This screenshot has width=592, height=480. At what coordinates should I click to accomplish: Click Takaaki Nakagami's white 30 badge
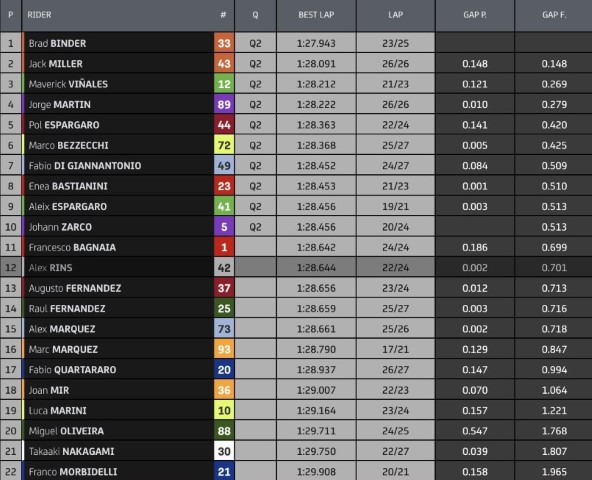pos(224,451)
